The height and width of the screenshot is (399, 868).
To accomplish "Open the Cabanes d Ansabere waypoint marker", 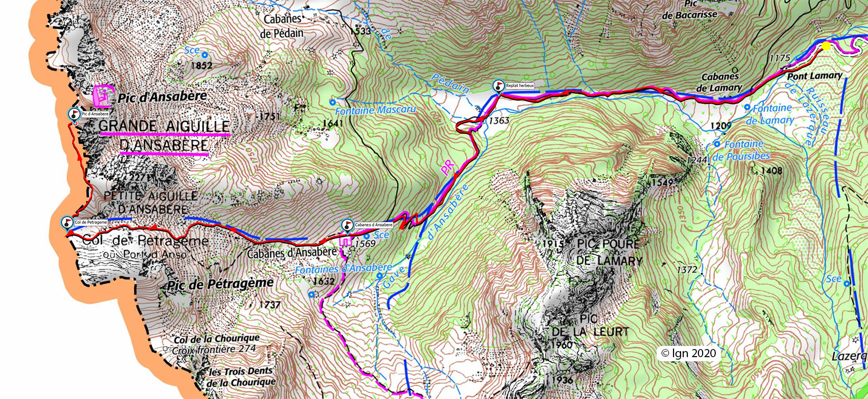I will pos(348,225).
